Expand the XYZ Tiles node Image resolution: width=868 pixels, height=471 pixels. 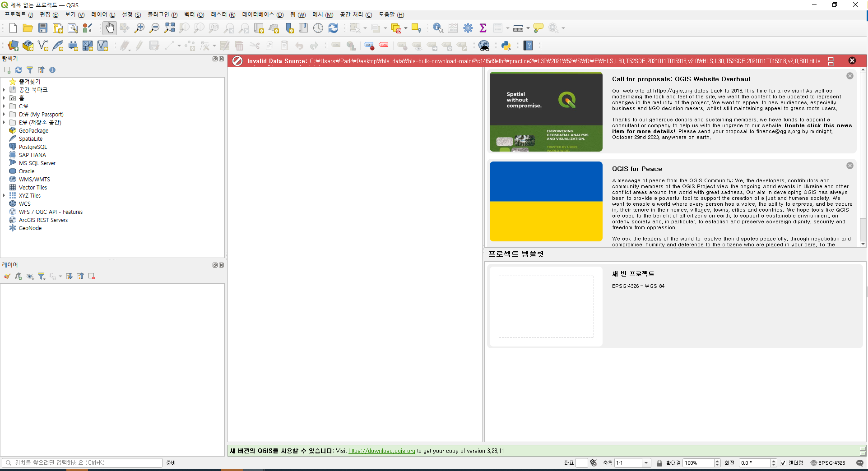pyautogui.click(x=4, y=195)
